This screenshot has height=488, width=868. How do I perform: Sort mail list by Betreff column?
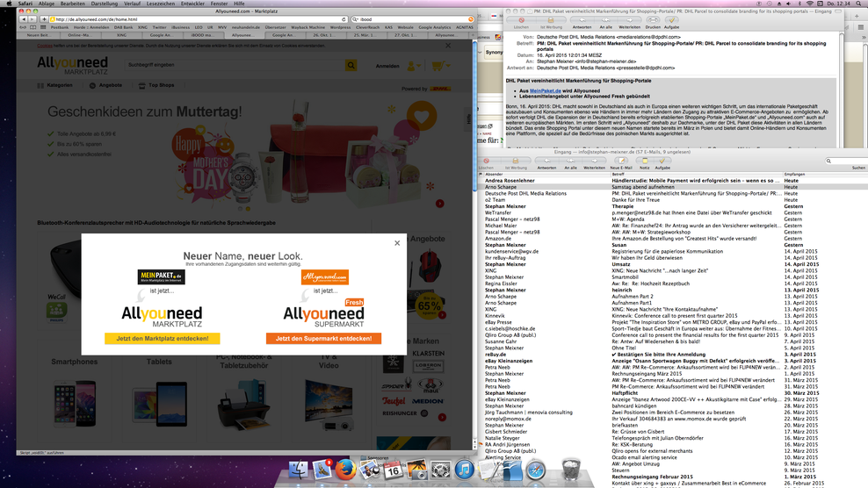click(697, 175)
